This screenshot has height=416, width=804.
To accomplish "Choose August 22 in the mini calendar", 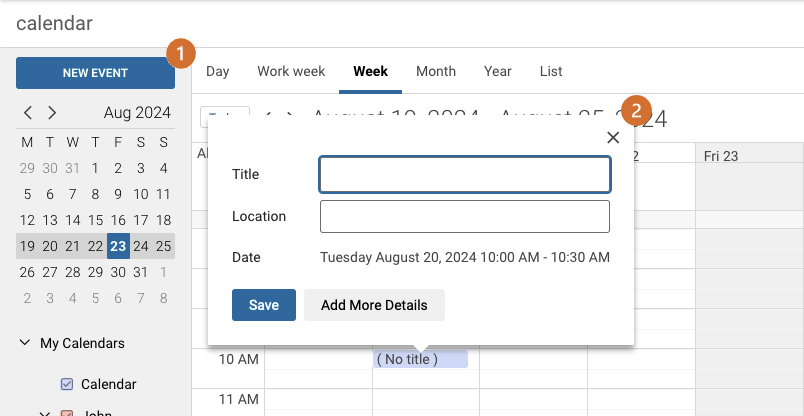I will click(x=95, y=246).
